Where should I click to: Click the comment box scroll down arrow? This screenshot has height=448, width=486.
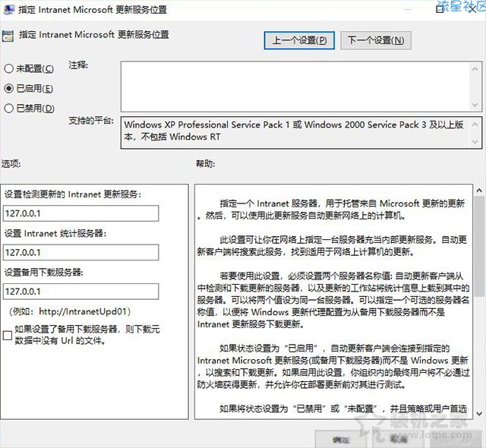[475, 105]
